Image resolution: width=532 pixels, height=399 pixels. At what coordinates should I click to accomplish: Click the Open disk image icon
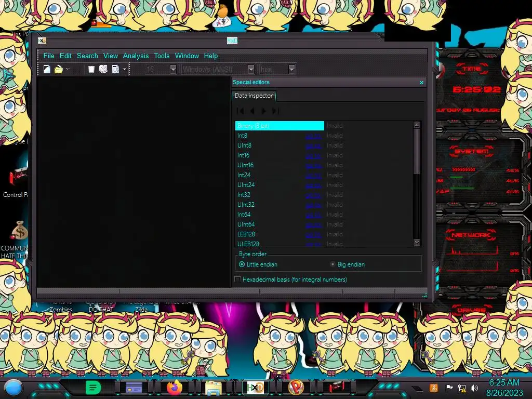pos(115,69)
